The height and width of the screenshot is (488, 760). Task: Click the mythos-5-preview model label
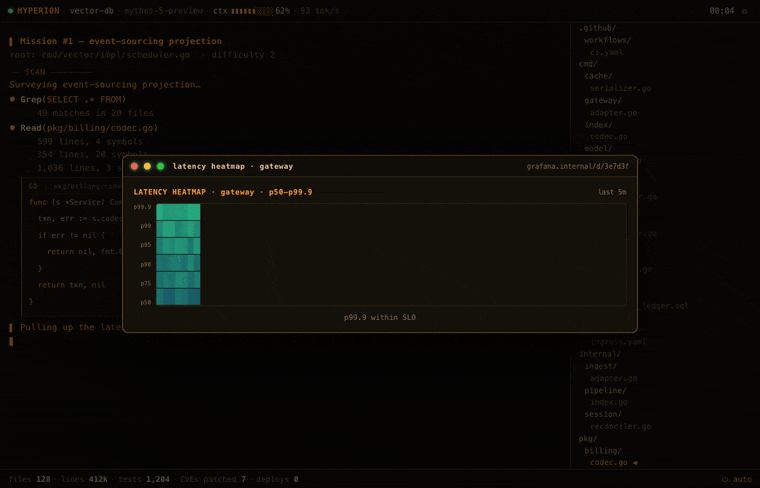click(x=163, y=11)
